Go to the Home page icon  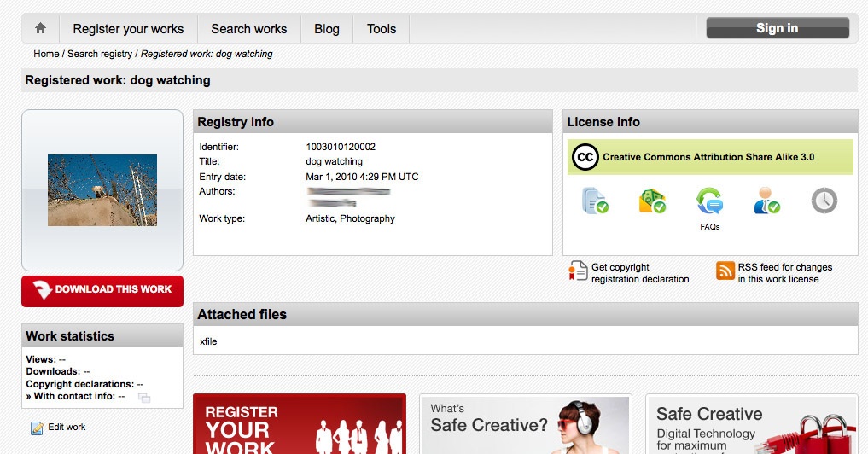[x=40, y=28]
